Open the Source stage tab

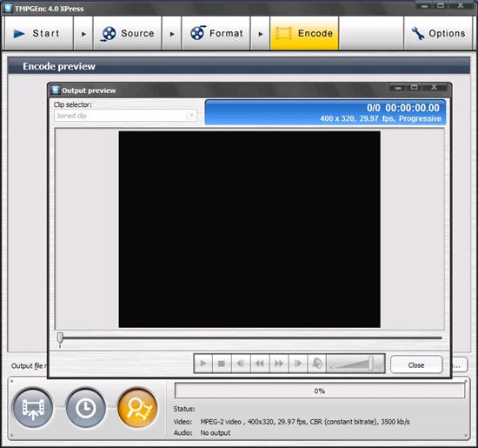click(128, 33)
